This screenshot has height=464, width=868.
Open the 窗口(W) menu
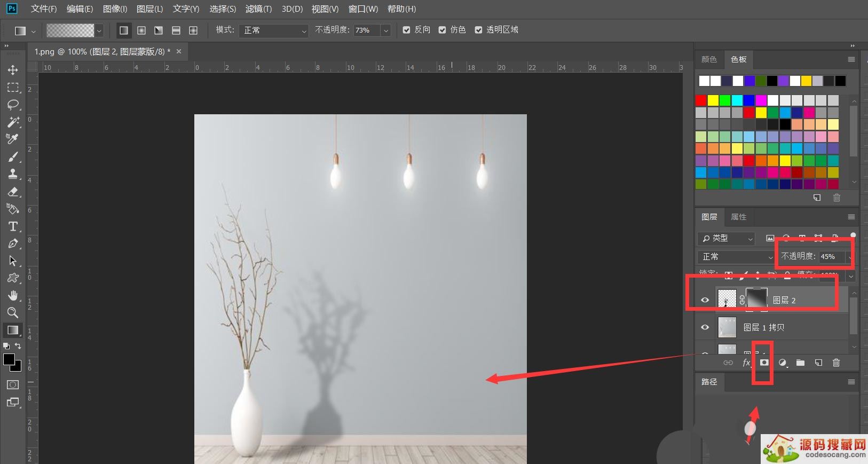[363, 9]
